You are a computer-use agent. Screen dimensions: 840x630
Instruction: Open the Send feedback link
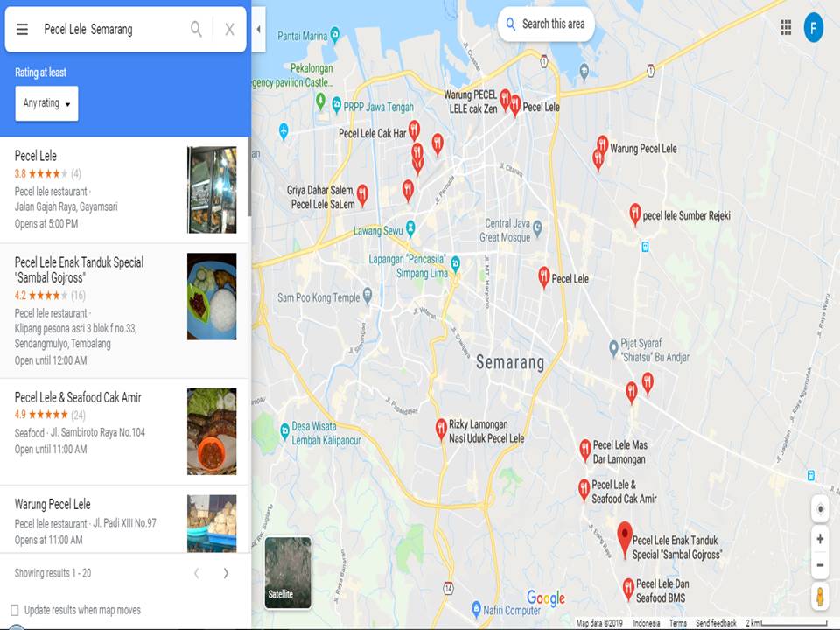[x=716, y=623]
